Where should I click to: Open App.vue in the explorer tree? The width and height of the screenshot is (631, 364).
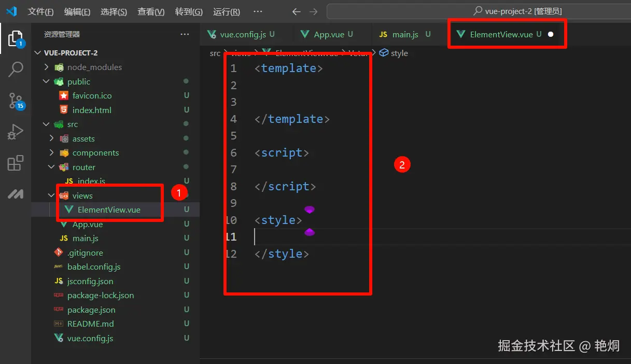click(x=87, y=224)
